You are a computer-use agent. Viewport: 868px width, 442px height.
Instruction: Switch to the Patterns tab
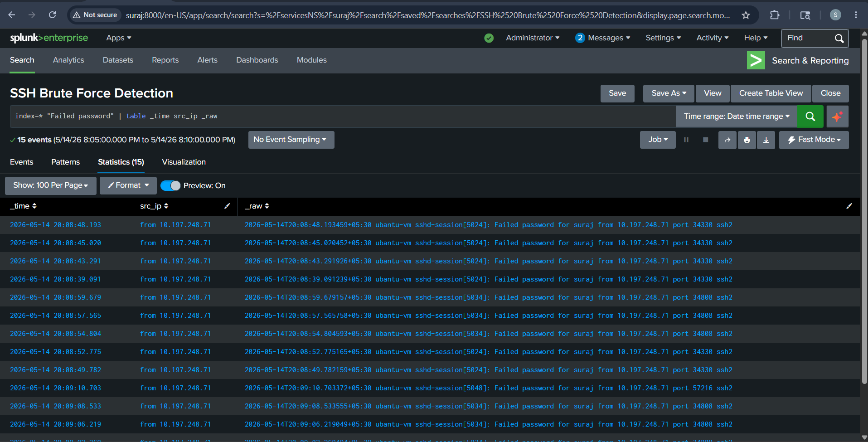[x=65, y=162]
